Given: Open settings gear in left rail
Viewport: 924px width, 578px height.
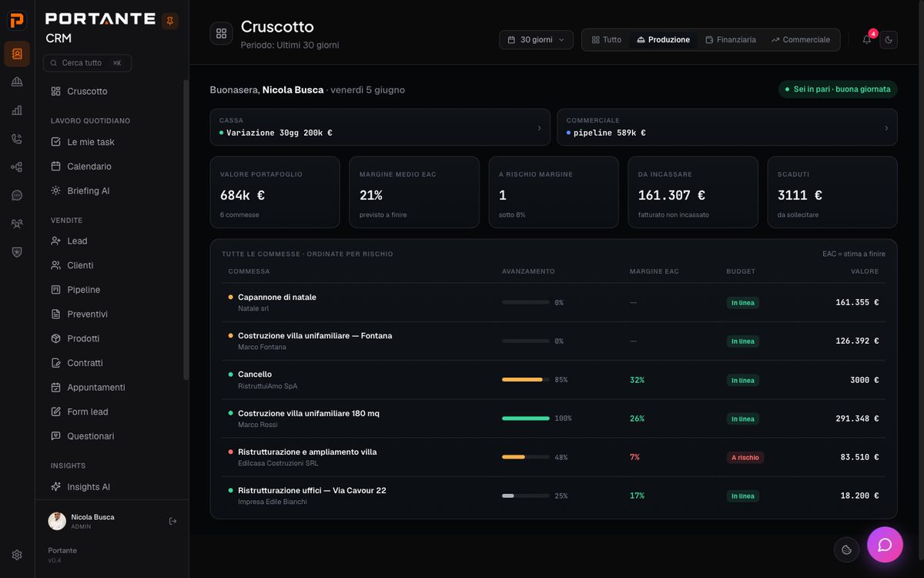Looking at the screenshot, I should [x=17, y=555].
